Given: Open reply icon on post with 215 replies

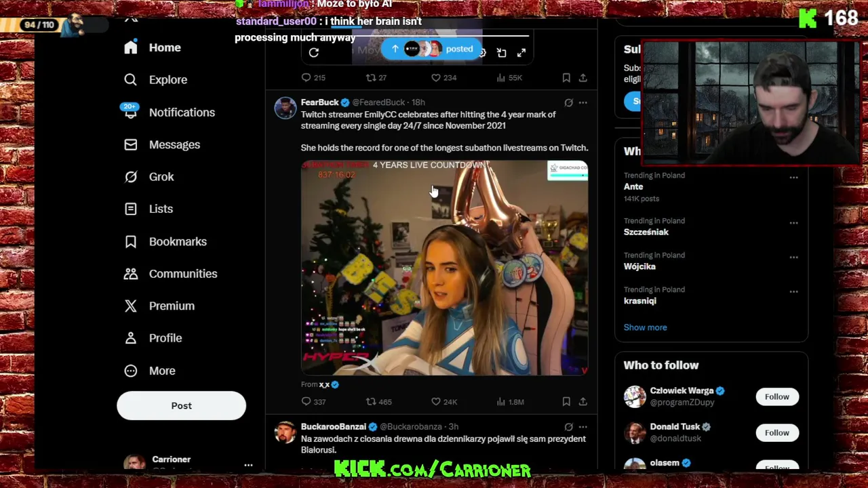Looking at the screenshot, I should (306, 77).
